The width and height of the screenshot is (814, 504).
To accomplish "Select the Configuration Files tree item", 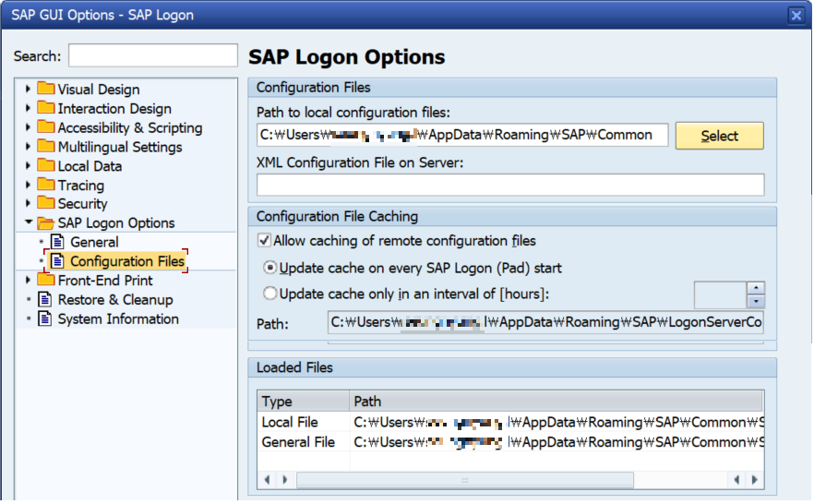I will pyautogui.click(x=127, y=261).
